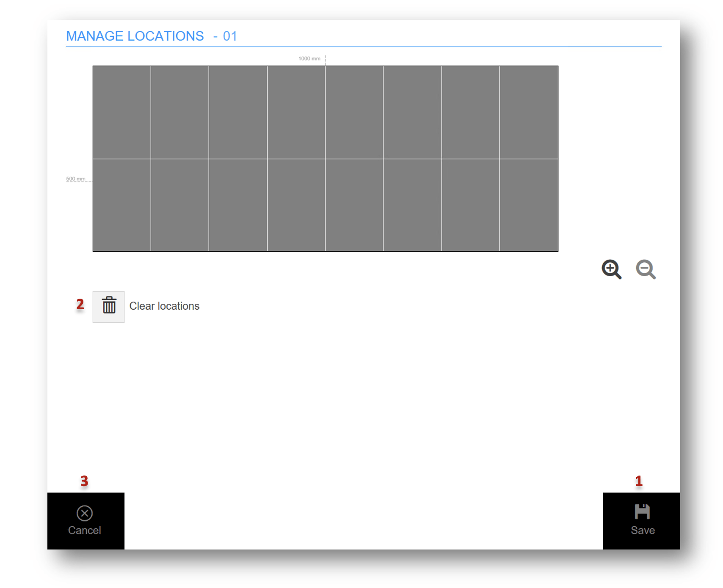The width and height of the screenshot is (723, 588).
Task: Select the fifth cell in the bottom row
Action: coord(354,205)
